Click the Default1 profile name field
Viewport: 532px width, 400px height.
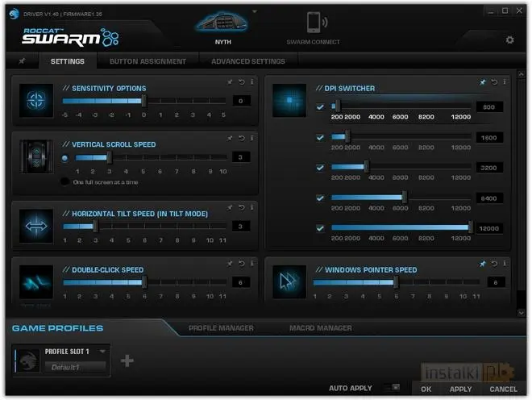click(75, 367)
